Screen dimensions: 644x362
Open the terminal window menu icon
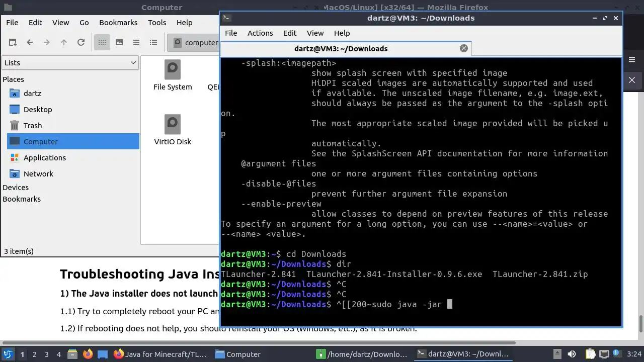pyautogui.click(x=226, y=18)
